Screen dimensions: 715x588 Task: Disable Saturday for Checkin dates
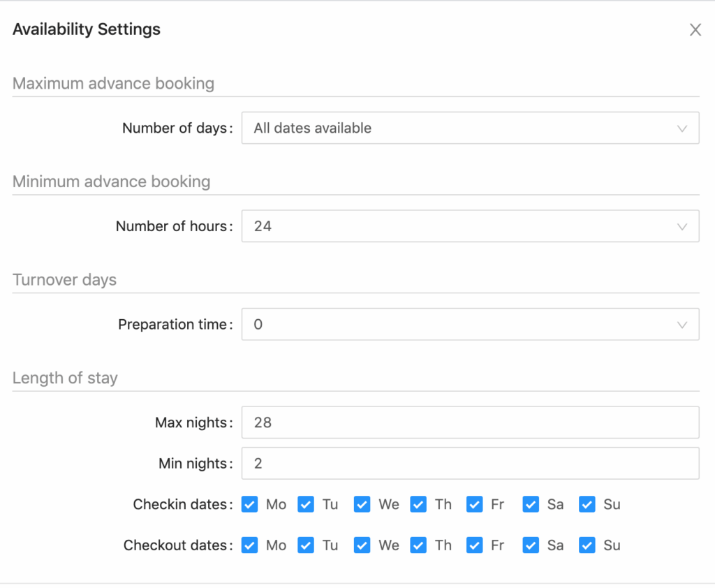tap(531, 504)
